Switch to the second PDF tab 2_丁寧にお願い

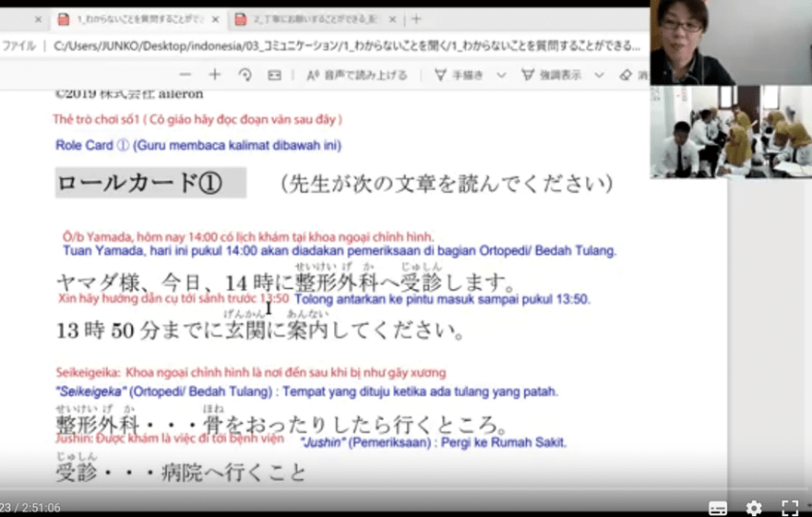316,19
